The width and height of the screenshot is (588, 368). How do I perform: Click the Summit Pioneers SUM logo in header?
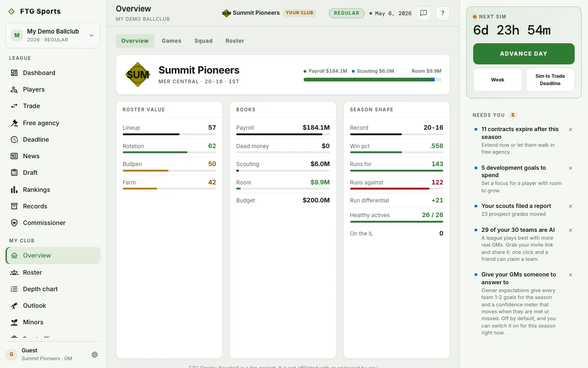point(226,13)
